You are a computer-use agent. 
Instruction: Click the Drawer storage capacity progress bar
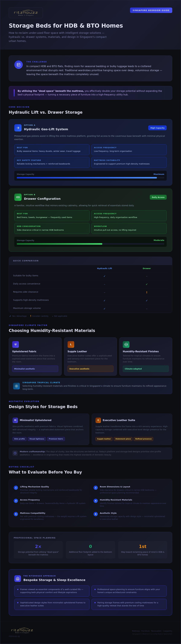[x=91, y=244]
